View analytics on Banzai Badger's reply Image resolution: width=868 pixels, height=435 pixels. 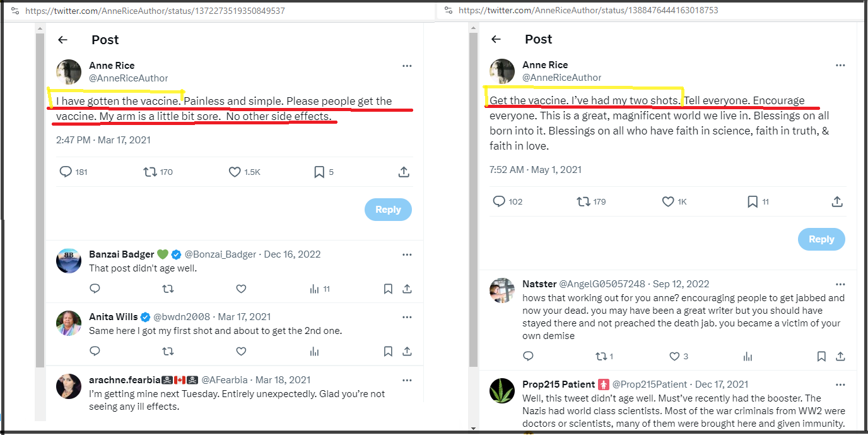coord(315,289)
